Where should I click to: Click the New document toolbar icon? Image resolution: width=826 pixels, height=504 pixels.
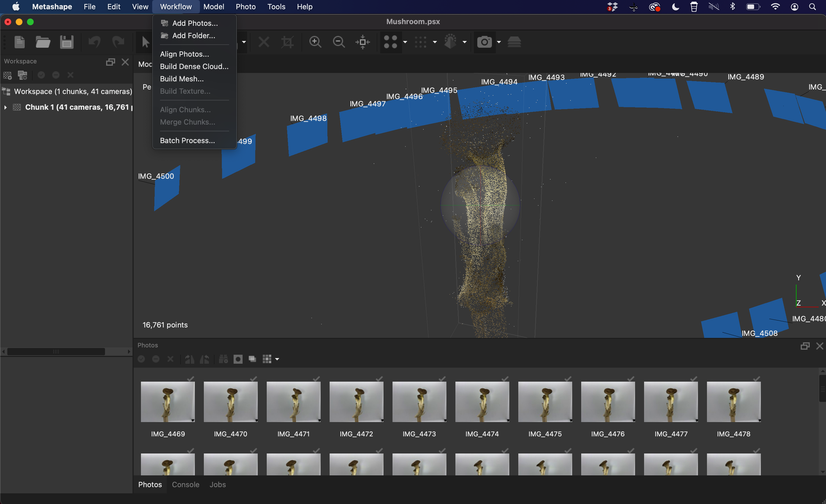pyautogui.click(x=20, y=42)
